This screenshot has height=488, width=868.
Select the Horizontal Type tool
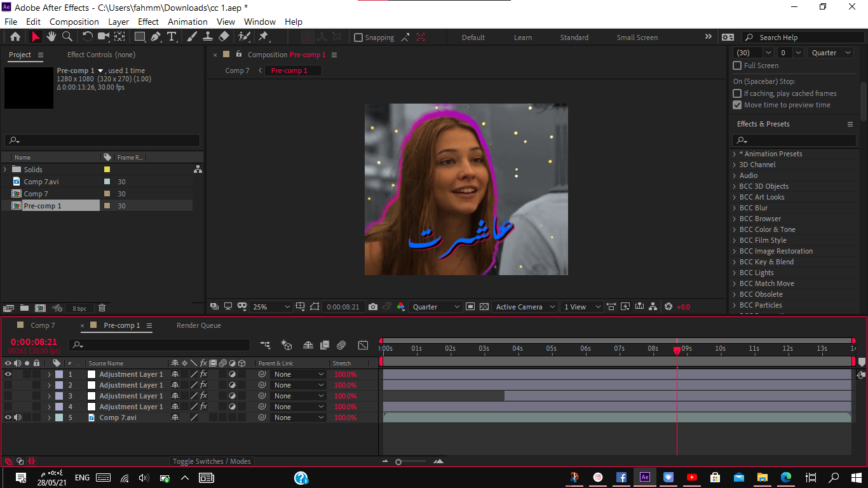coord(172,37)
